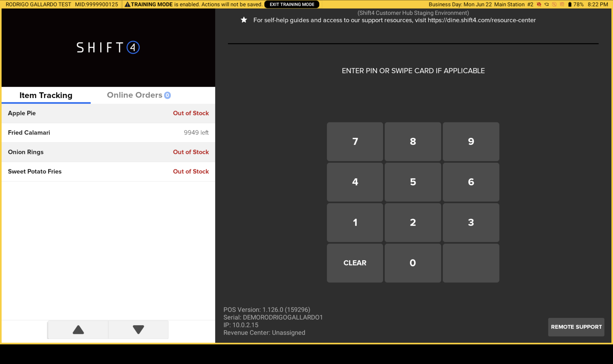Select the Apple Pie item row

(108, 113)
